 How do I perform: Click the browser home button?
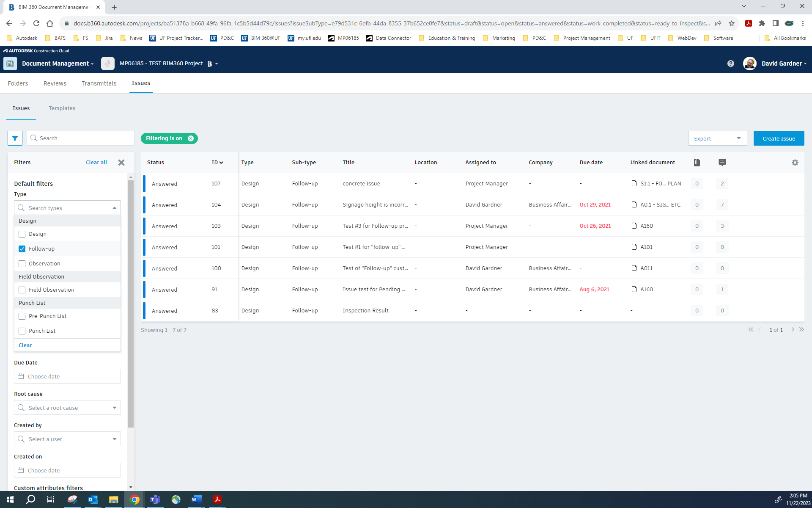(50, 23)
